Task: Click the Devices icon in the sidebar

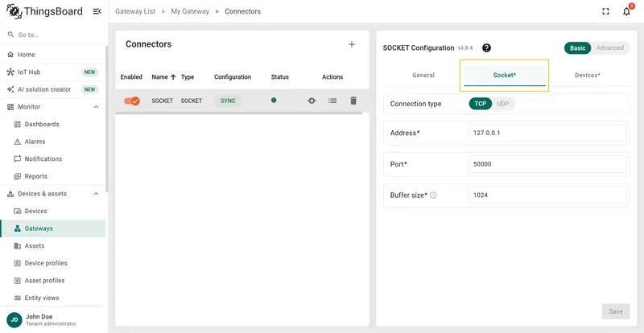Action: point(17,211)
